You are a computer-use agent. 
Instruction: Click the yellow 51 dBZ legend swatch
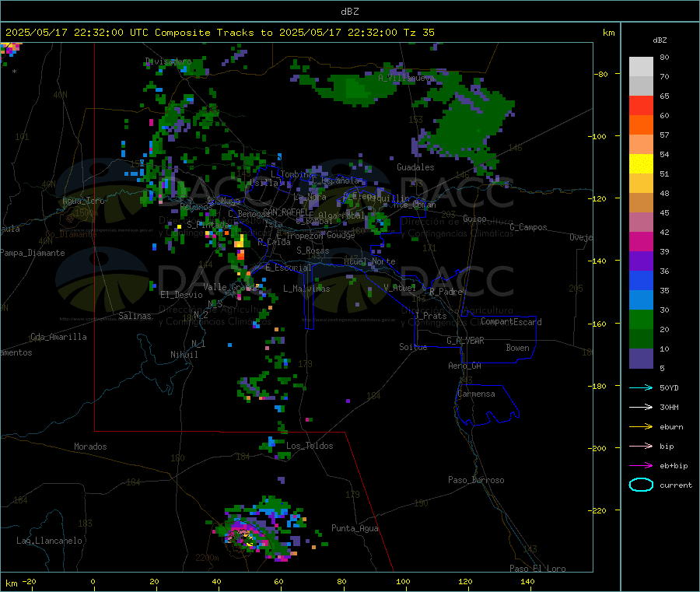(641, 164)
